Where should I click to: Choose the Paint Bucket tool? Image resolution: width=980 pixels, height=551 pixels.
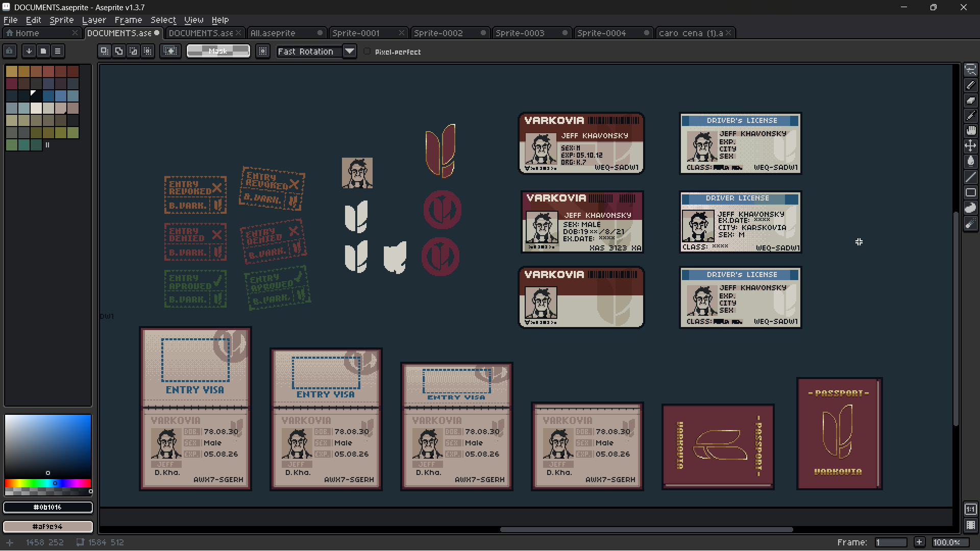[x=970, y=162]
